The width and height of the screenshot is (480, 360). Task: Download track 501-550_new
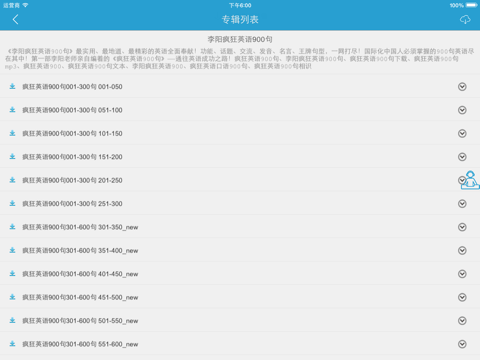[x=12, y=321]
